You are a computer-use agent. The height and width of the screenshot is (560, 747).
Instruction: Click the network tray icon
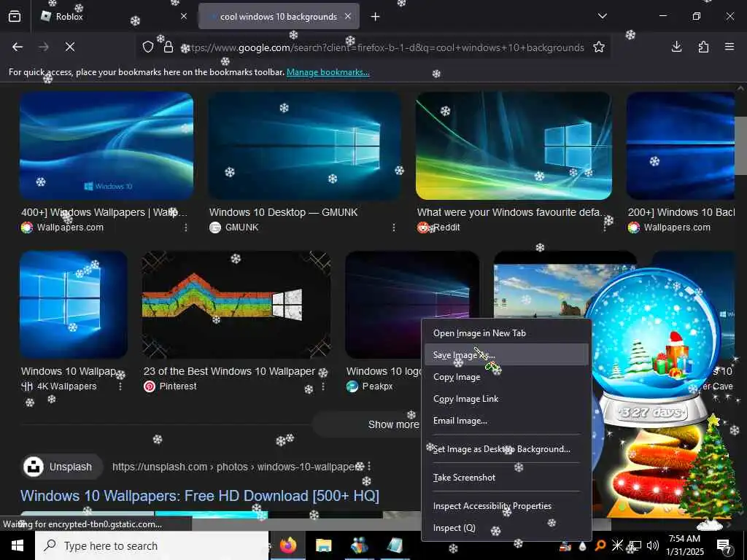click(635, 545)
